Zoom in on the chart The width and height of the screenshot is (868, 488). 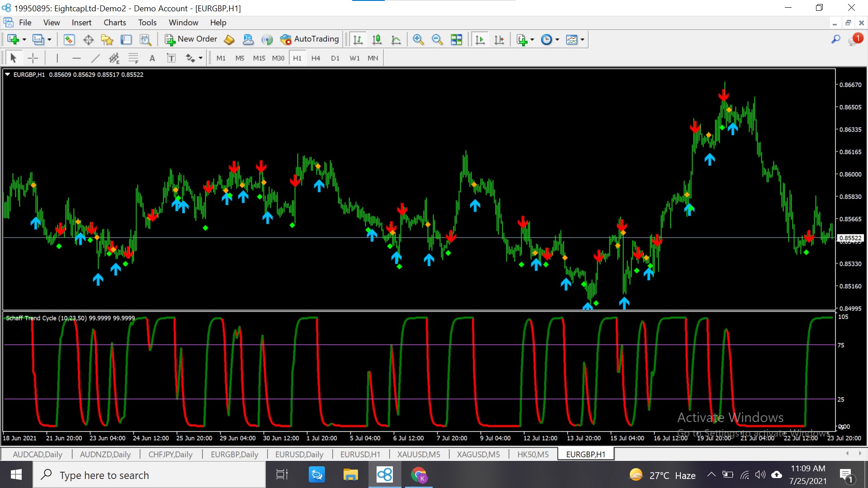[418, 40]
